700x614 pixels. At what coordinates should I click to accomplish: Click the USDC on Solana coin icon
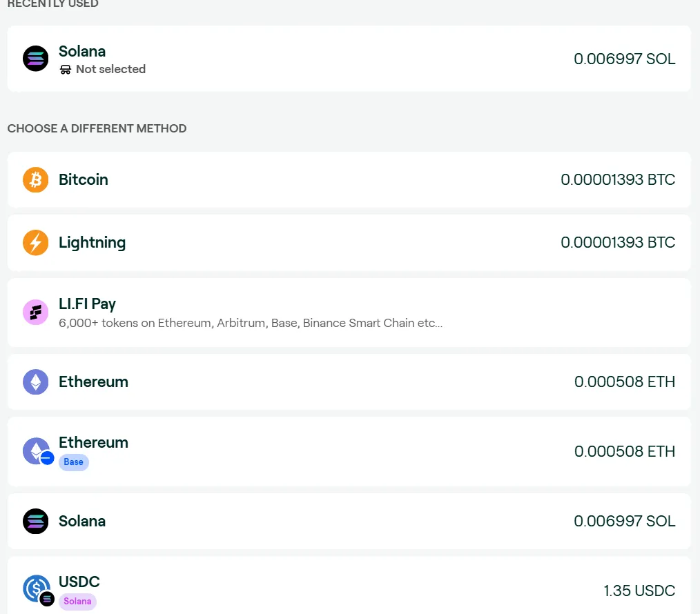(39, 591)
